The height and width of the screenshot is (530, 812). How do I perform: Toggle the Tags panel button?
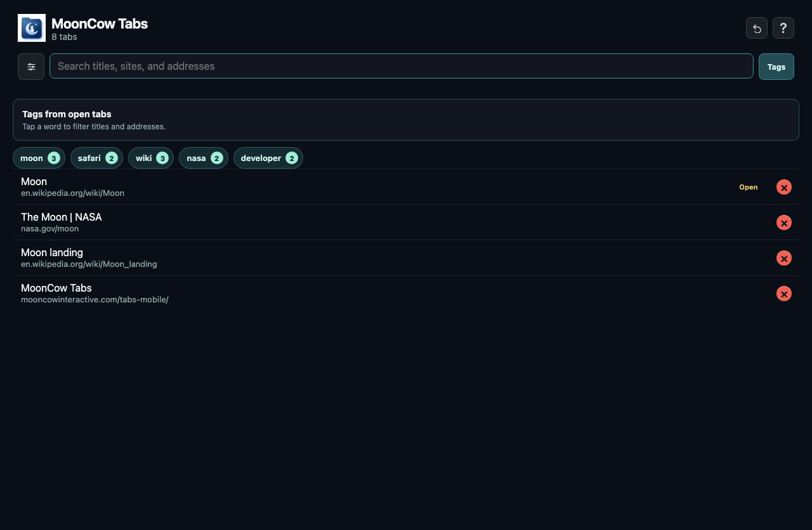pos(776,67)
